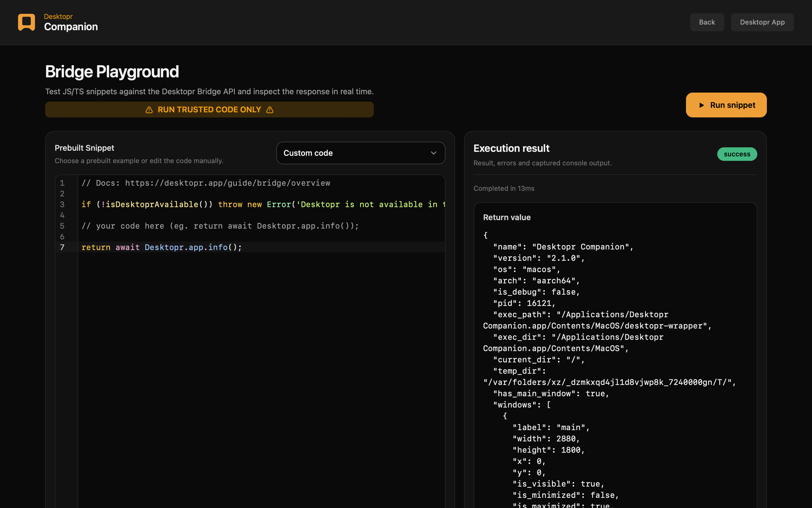Open the Prebuilt Snippet Custom code selector
The height and width of the screenshot is (508, 812).
(x=361, y=153)
